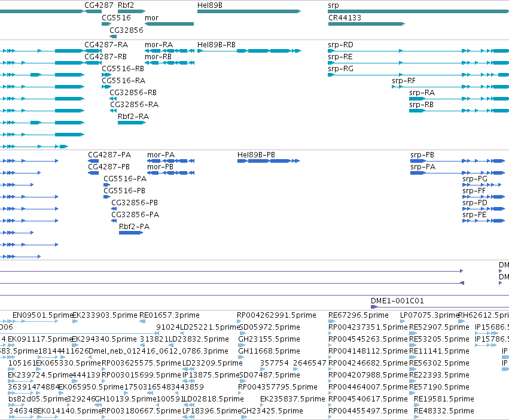The image size is (509, 420).
Task: Click transcript srp-RA label
Action: coord(422,93)
